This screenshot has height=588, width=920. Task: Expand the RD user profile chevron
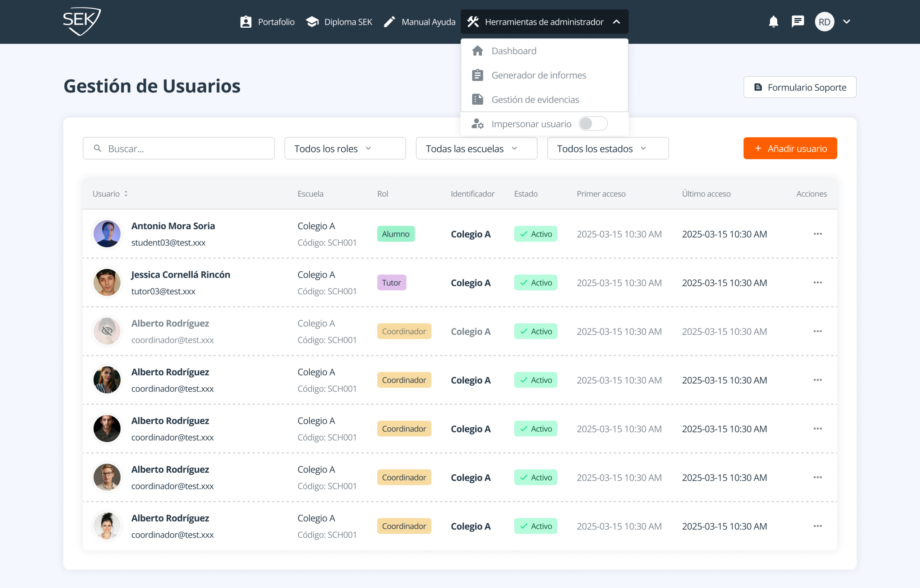point(847,22)
